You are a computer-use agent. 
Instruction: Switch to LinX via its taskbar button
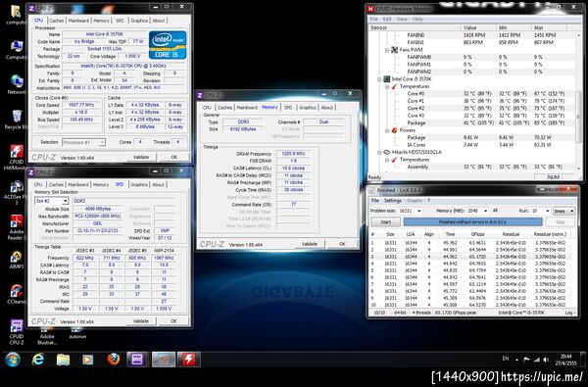(163, 360)
